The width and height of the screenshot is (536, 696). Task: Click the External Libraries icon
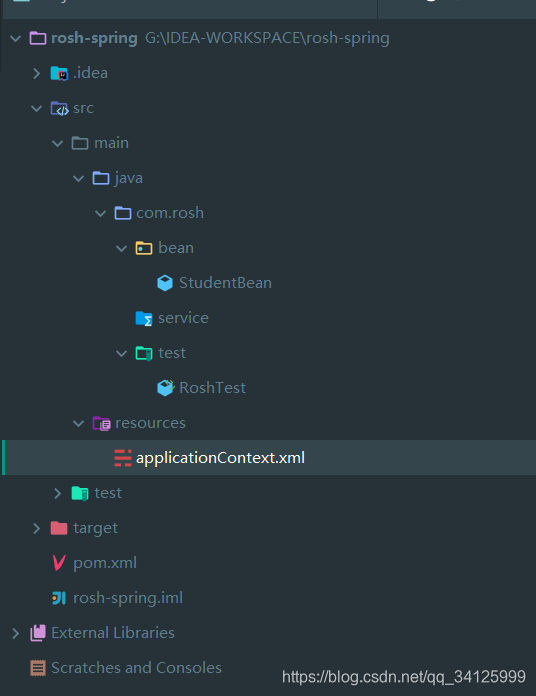point(38,633)
